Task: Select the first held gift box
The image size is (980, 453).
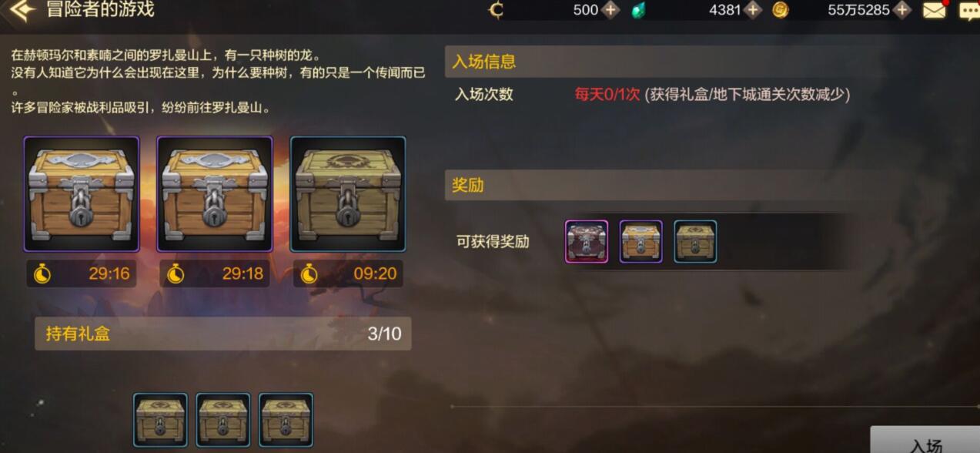Action: coord(160,420)
